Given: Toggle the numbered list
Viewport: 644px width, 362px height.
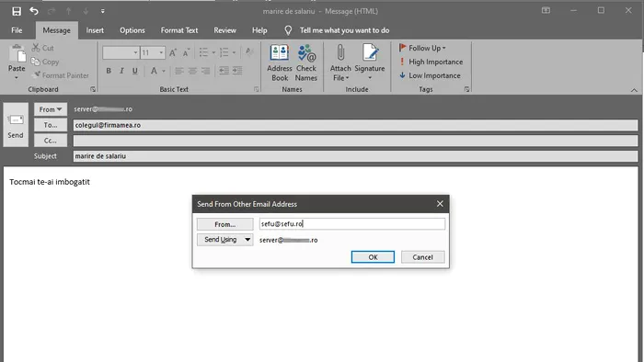Looking at the screenshot, I should click(224, 52).
